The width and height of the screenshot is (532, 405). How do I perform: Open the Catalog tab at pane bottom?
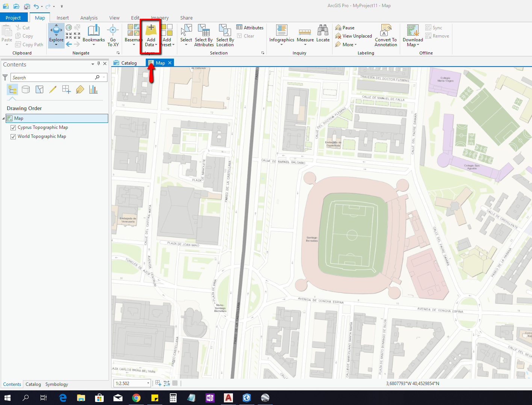click(x=33, y=384)
